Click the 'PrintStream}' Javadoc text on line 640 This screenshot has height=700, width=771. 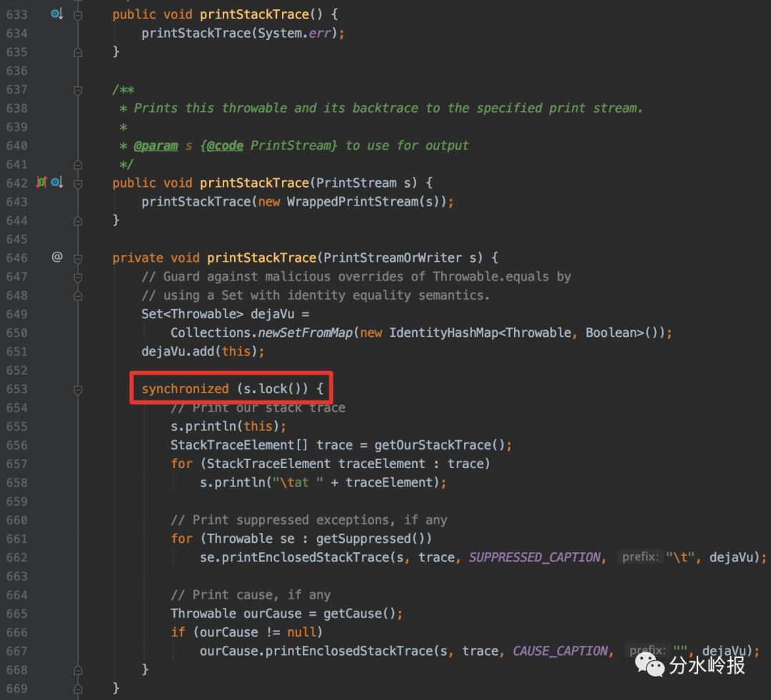tap(294, 146)
